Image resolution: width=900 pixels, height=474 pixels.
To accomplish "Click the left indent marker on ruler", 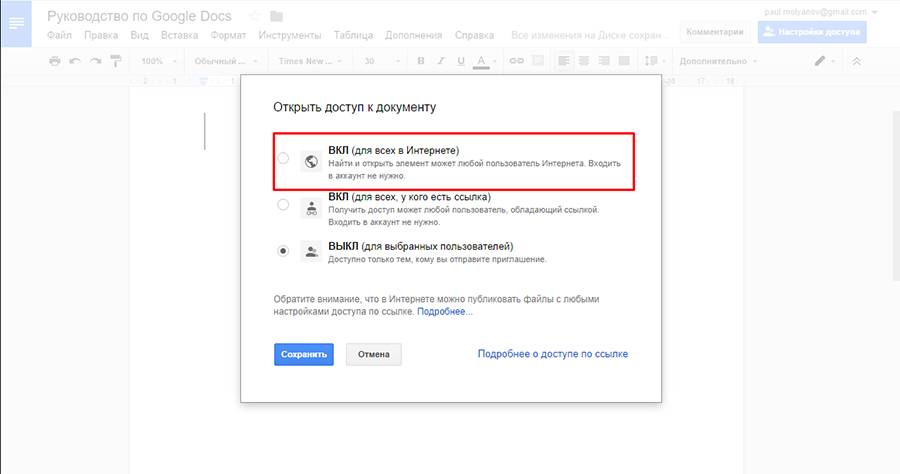I will click(x=203, y=82).
